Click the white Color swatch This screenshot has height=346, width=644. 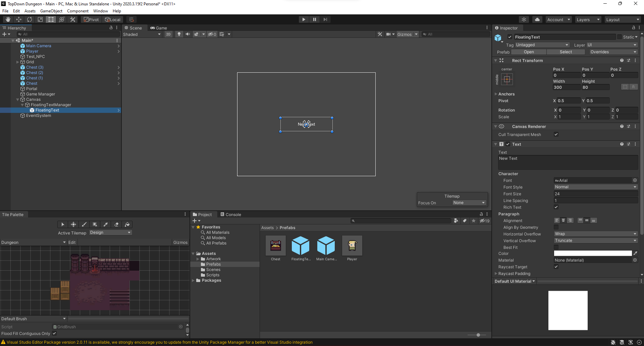593,254
